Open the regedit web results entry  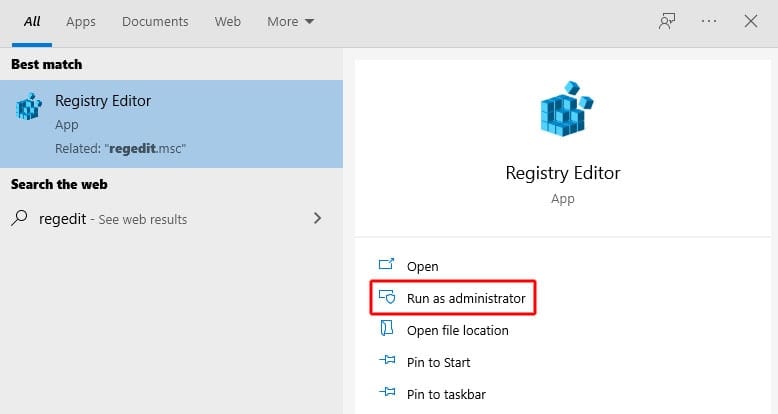click(171, 218)
